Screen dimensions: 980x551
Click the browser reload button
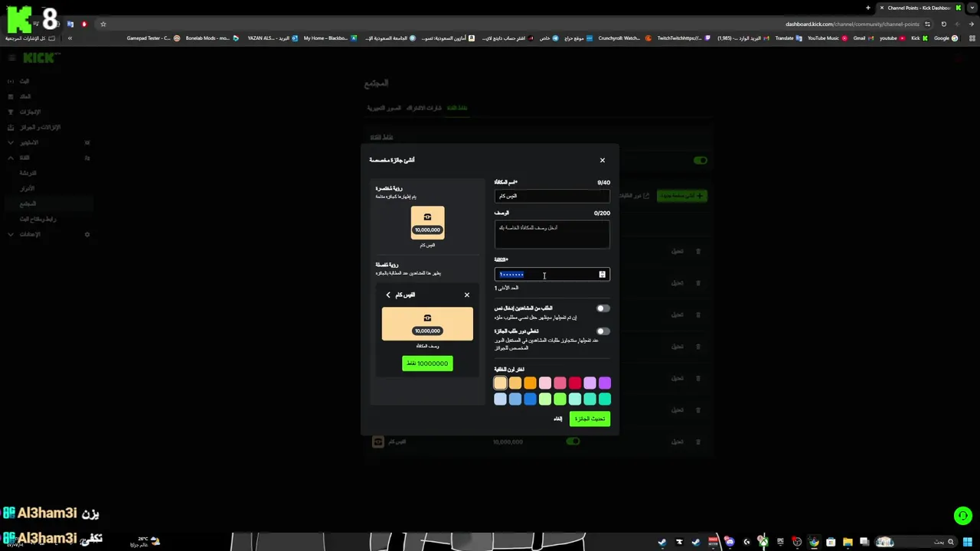(x=943, y=24)
